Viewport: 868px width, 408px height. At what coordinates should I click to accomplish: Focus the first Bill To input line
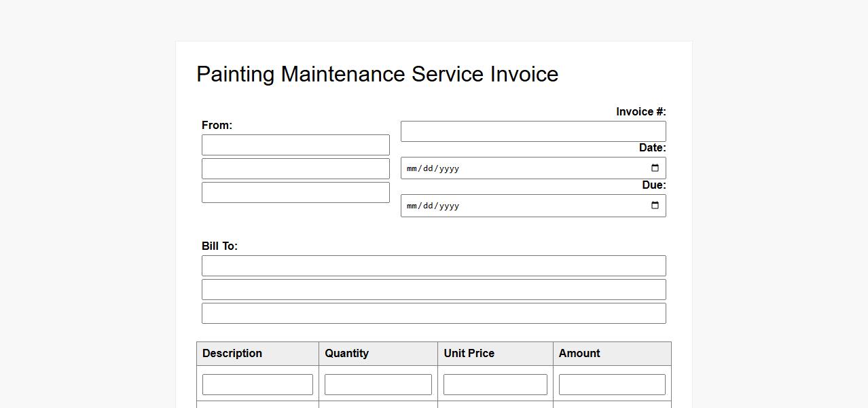(x=433, y=266)
